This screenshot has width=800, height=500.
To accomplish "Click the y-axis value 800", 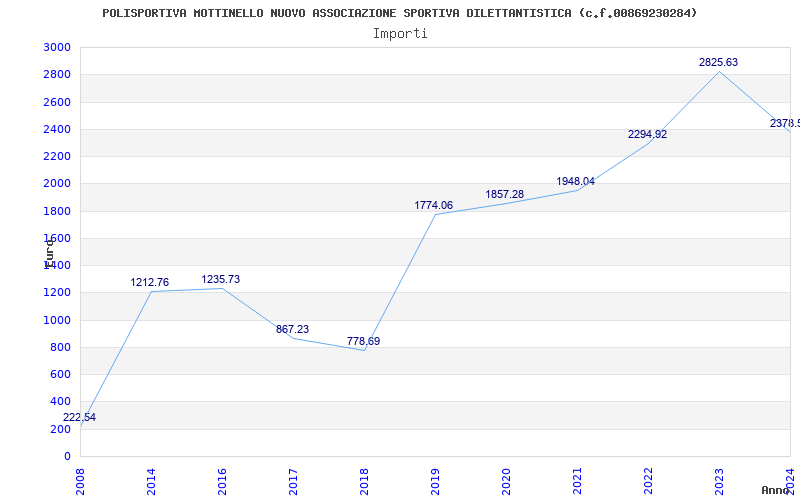I will 60,347.
